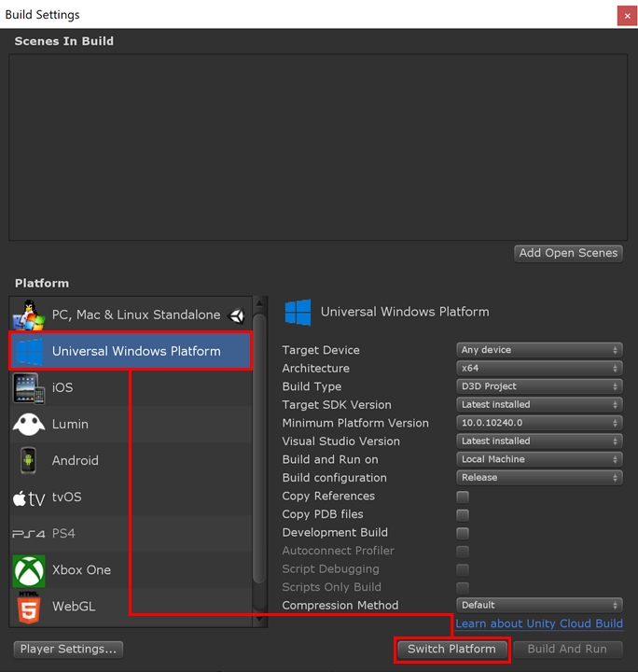Click the platform list scroll up arrow
The height and width of the screenshot is (672, 638).
coord(259,303)
